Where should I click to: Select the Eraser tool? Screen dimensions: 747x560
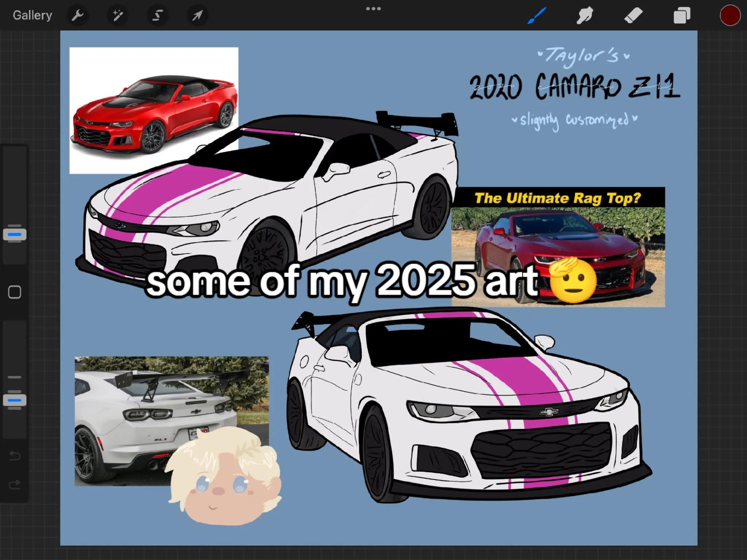click(633, 16)
